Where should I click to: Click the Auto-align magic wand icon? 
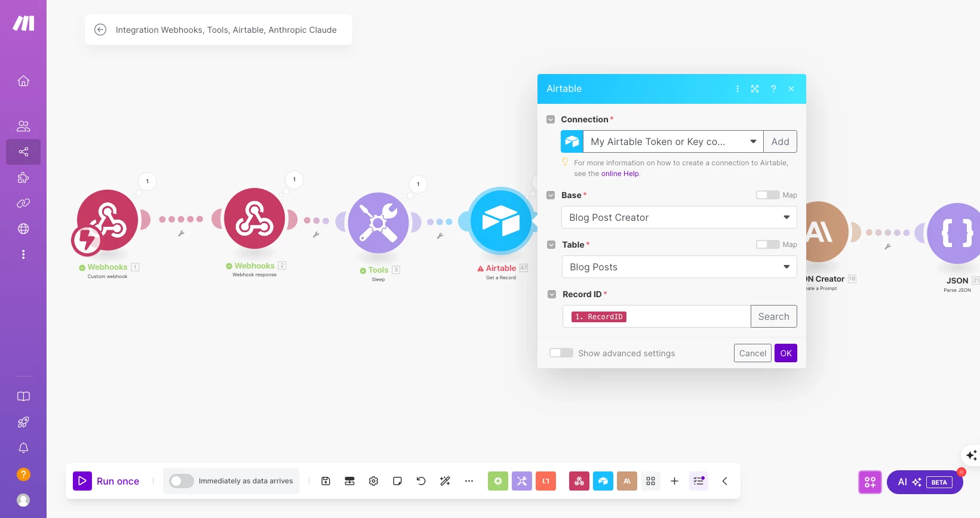click(x=445, y=481)
